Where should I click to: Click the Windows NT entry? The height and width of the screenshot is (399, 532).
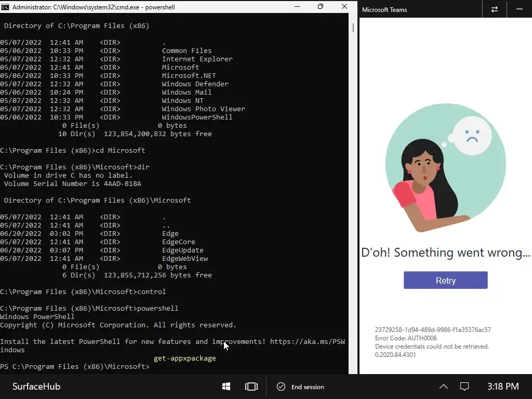[x=182, y=100]
